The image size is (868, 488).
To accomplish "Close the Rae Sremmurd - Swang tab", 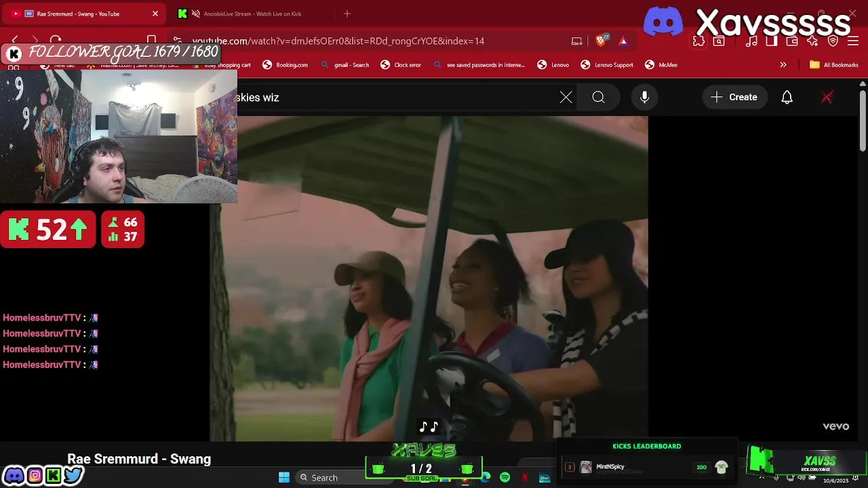I will [x=155, y=14].
